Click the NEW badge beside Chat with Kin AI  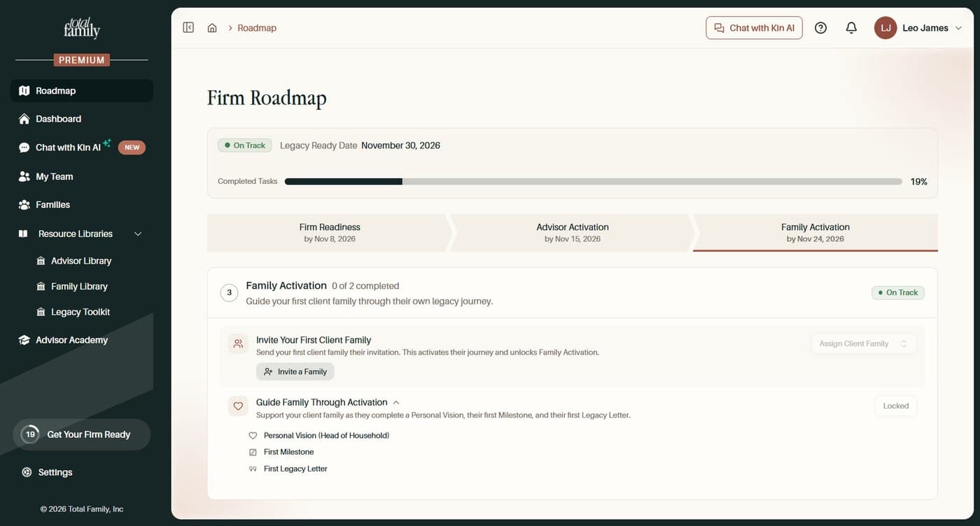132,148
